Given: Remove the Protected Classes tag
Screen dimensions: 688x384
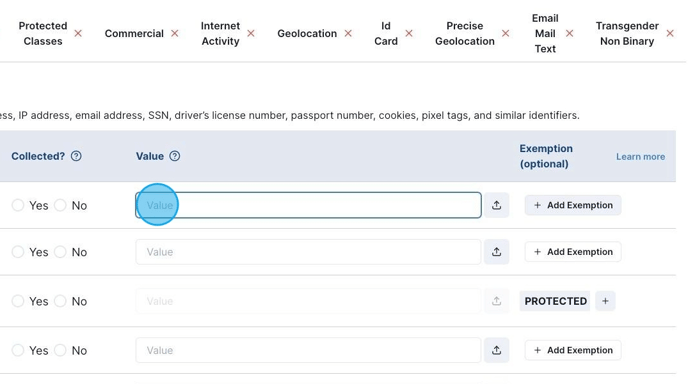Looking at the screenshot, I should click(78, 33).
